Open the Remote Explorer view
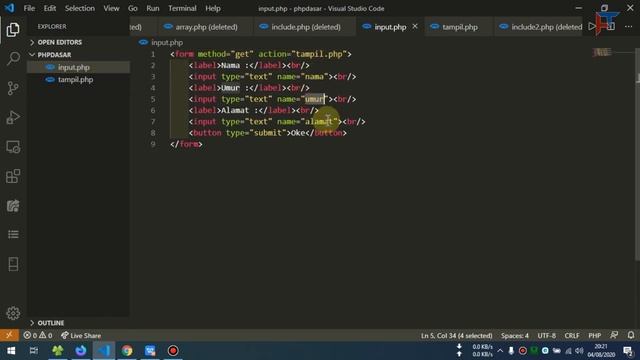Image resolution: width=640 pixels, height=360 pixels. point(13,147)
